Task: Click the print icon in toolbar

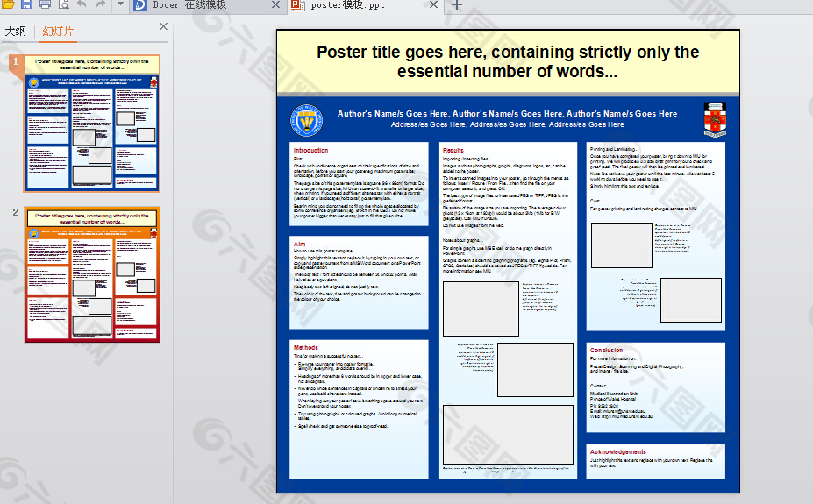Action: tap(45, 4)
